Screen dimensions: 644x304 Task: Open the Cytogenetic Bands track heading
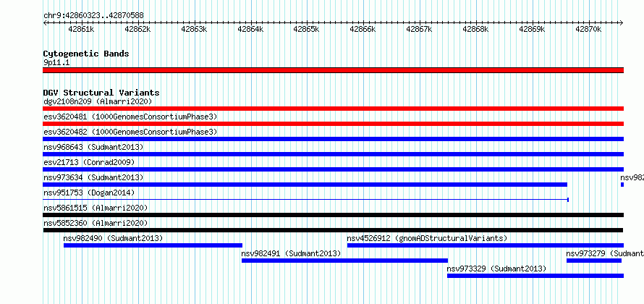[x=86, y=54]
